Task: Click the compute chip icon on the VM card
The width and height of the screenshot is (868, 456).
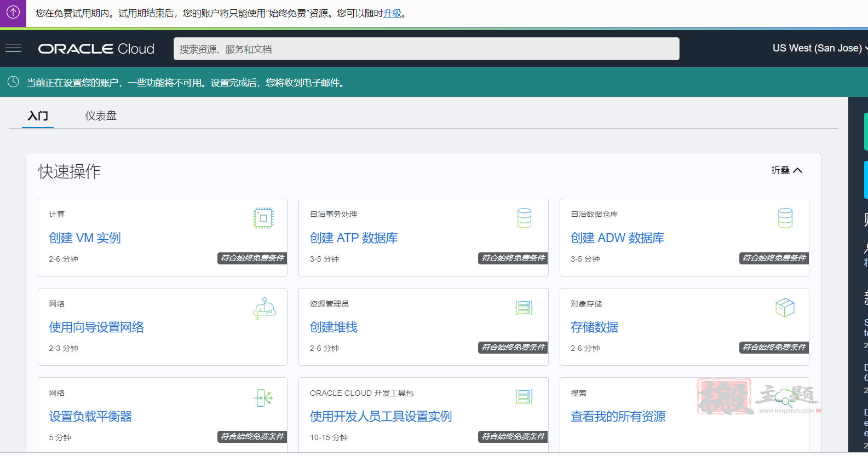Action: (263, 218)
